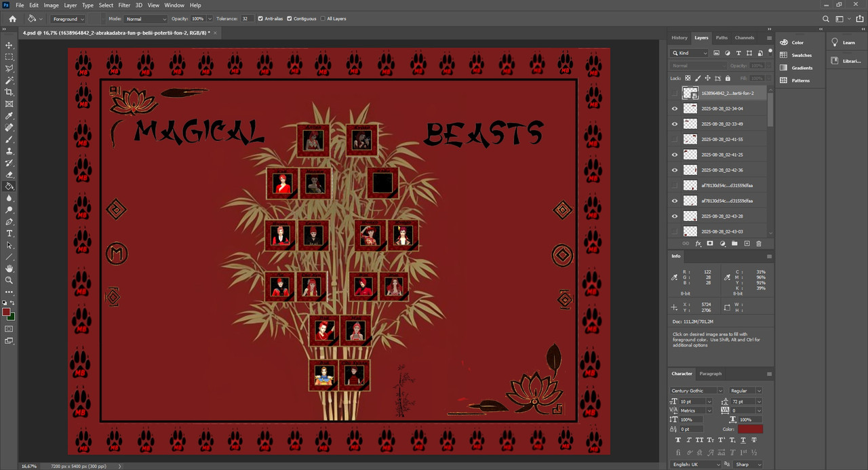The width and height of the screenshot is (868, 470).
Task: Create a new layer with plus icon
Action: [x=747, y=243]
